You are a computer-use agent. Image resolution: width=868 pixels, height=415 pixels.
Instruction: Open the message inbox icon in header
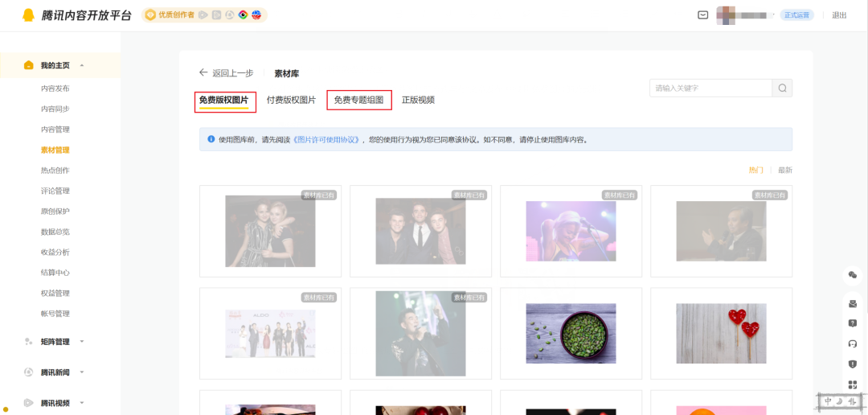[702, 15]
